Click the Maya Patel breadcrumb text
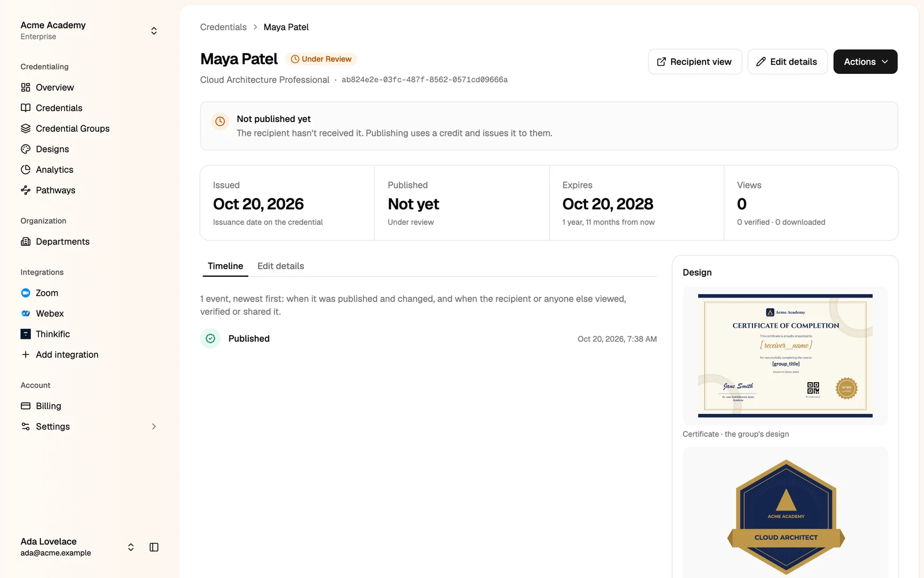924x578 pixels. point(286,27)
